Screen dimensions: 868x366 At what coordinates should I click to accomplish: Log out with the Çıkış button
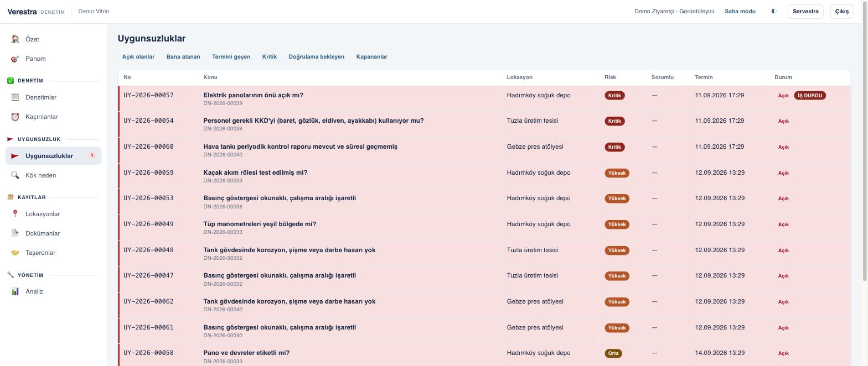click(x=842, y=11)
